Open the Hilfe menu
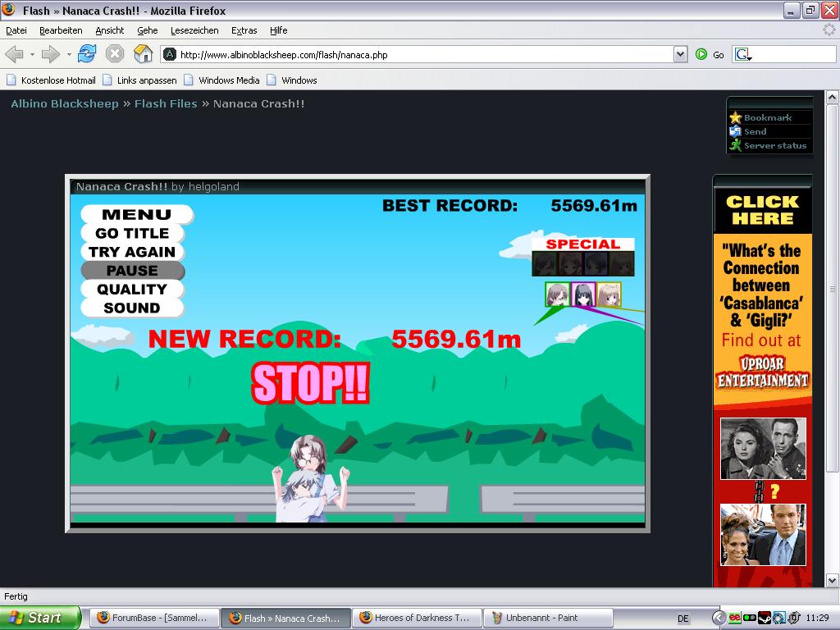840x630 pixels. coord(279,30)
